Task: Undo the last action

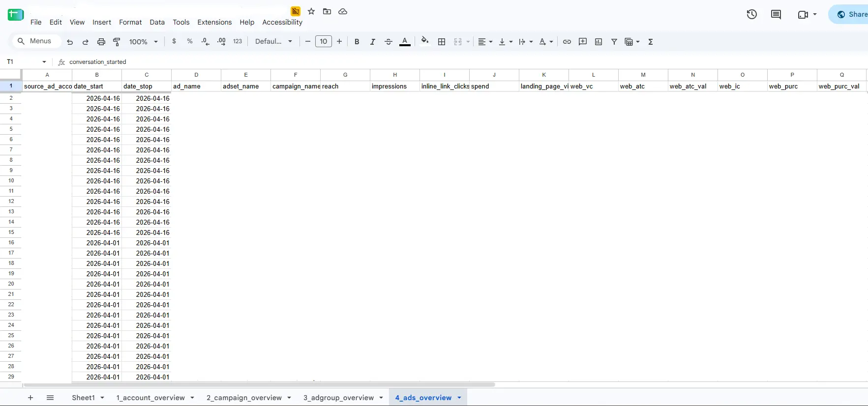Action: (x=70, y=42)
